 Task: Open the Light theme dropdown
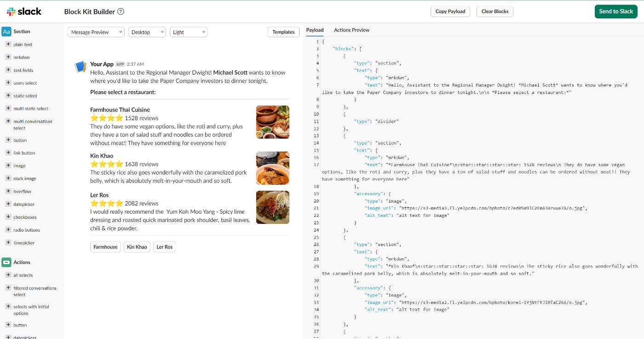(x=189, y=32)
